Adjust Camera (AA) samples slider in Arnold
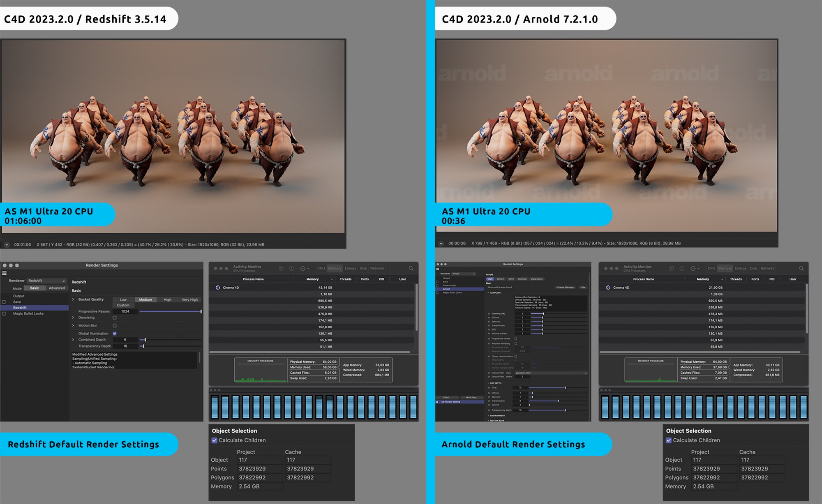The height and width of the screenshot is (504, 822). 559,314
